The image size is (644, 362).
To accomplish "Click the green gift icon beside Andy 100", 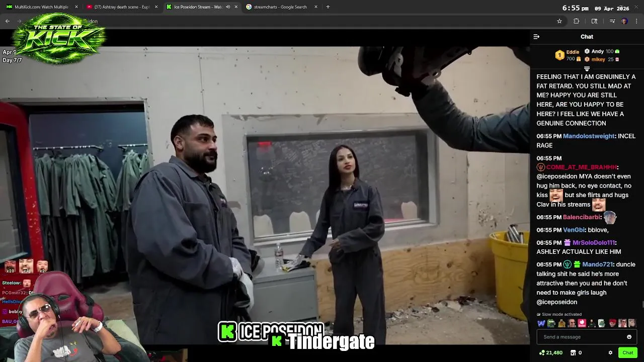I will point(617,51).
